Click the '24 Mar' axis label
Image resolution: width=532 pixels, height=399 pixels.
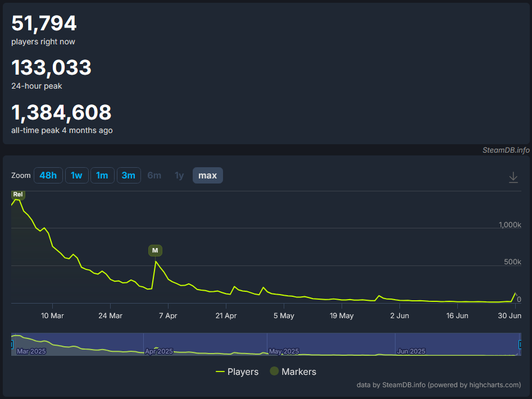click(110, 315)
